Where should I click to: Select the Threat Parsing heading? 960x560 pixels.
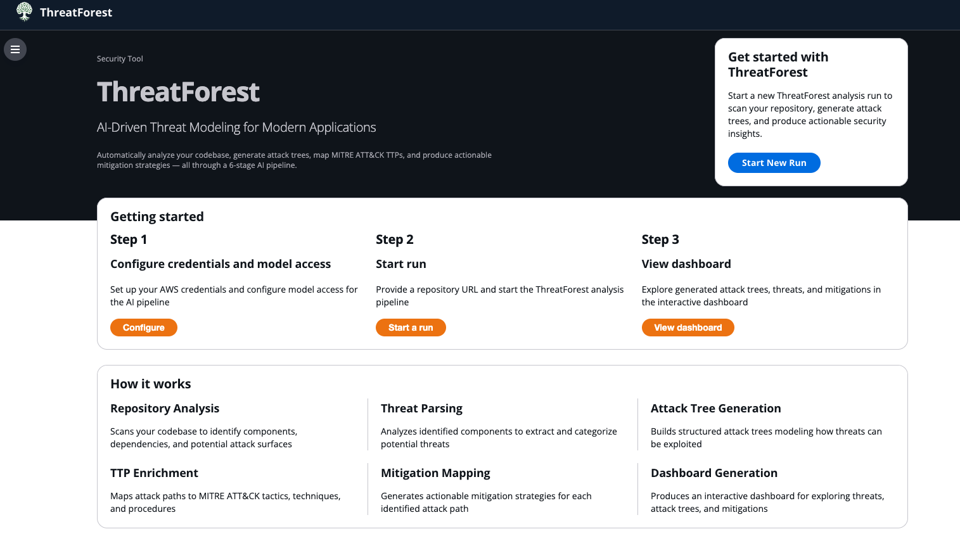421,408
